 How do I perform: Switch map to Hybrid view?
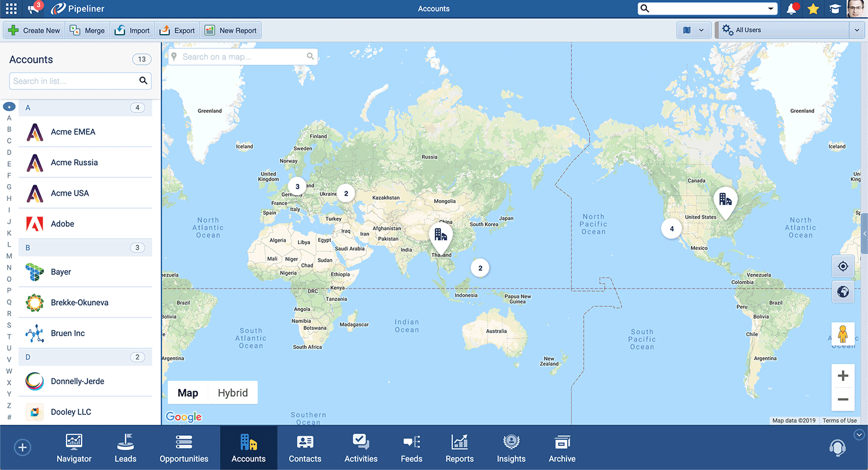(x=232, y=392)
